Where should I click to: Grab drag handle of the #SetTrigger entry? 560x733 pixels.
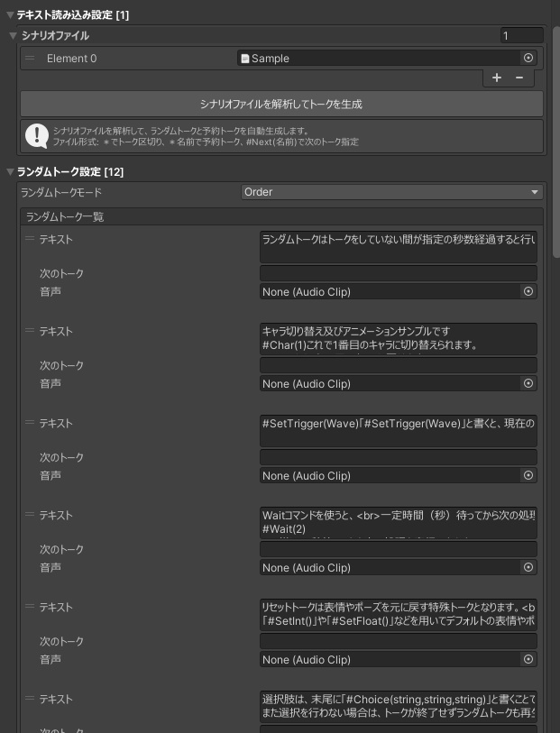click(30, 423)
